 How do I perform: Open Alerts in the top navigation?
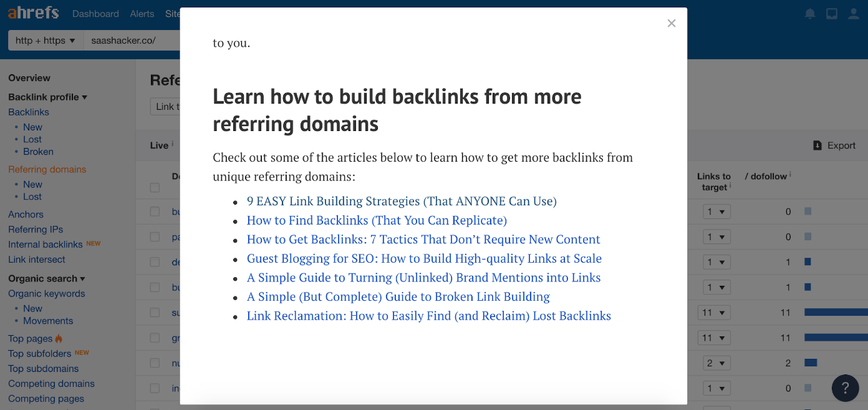pos(142,14)
